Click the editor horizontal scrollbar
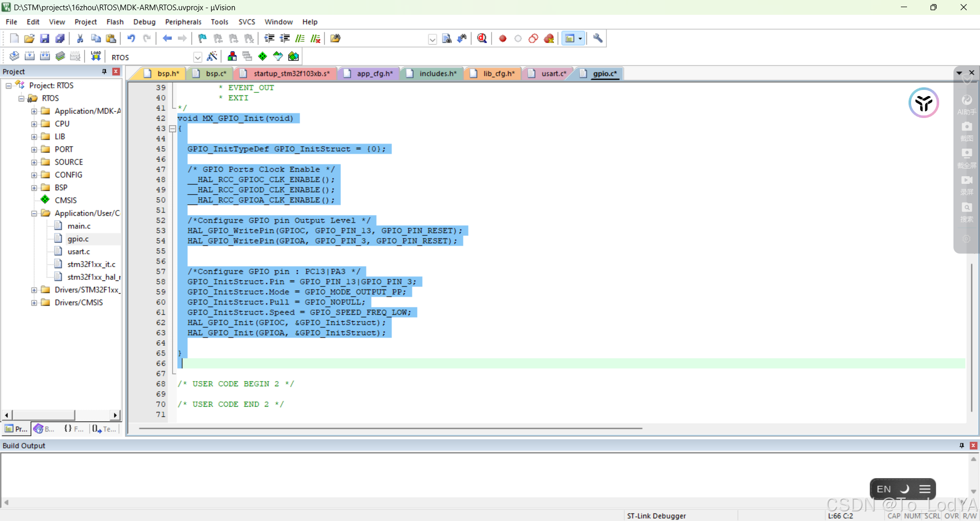 390,429
